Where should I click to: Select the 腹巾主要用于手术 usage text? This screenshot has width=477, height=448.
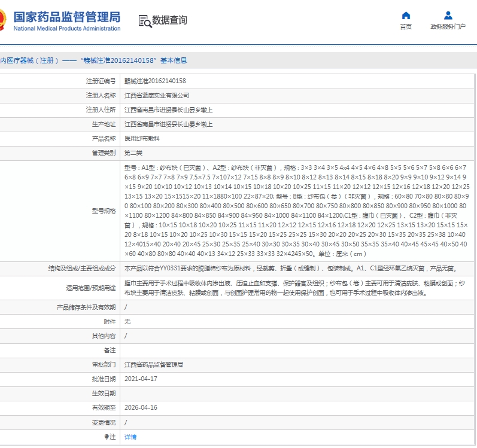click(294, 288)
